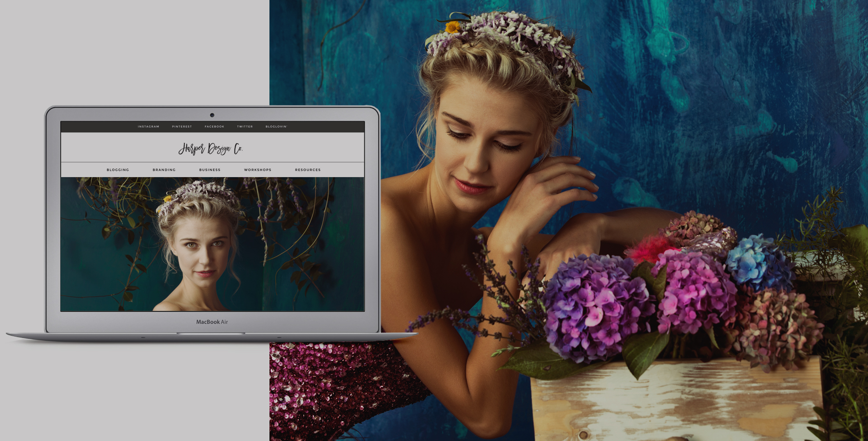Open the Workshops navigation item
The width and height of the screenshot is (868, 441).
pos(258,170)
